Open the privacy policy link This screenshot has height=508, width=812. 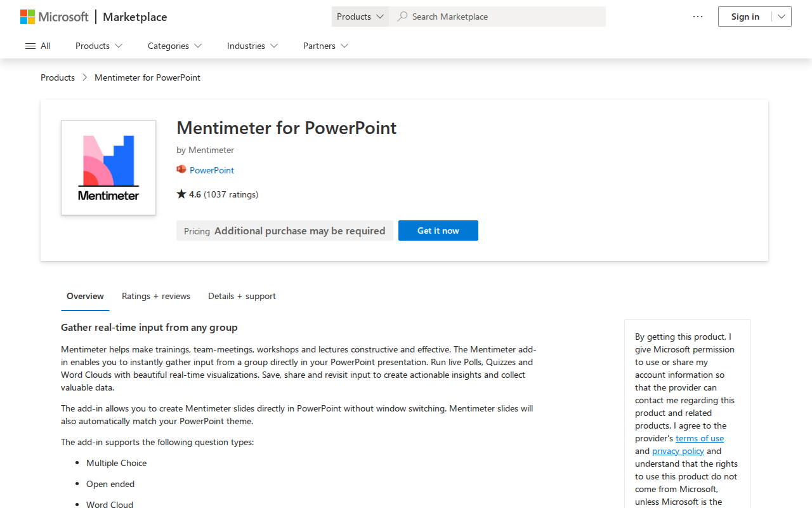click(x=678, y=451)
